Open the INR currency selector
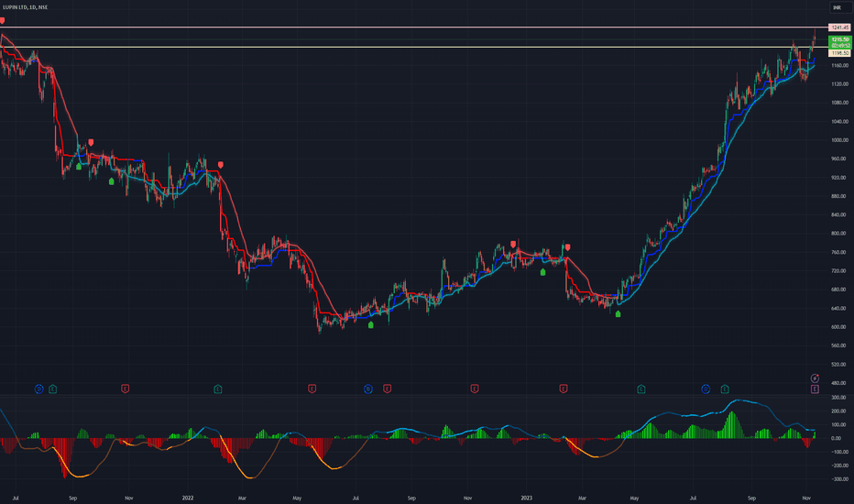The width and height of the screenshot is (854, 504). click(838, 7)
